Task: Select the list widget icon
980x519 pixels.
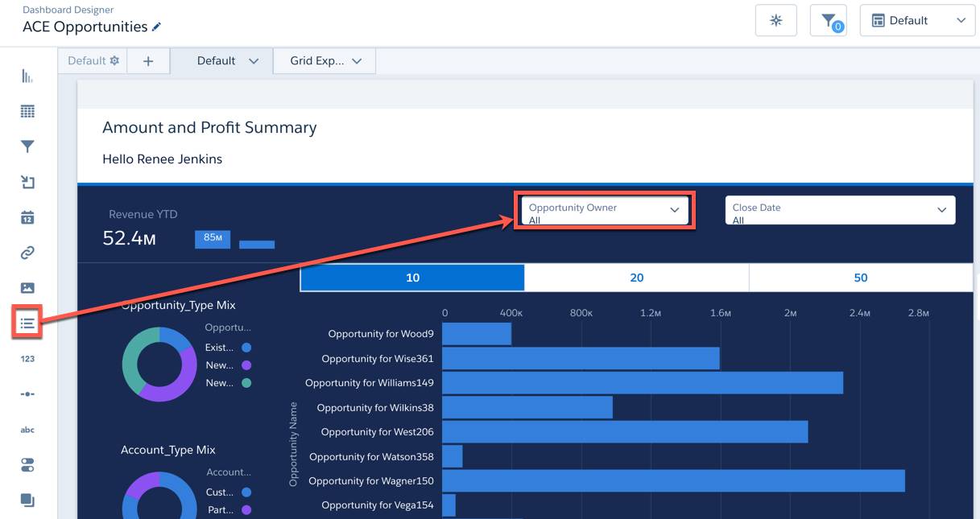Action: (x=27, y=323)
